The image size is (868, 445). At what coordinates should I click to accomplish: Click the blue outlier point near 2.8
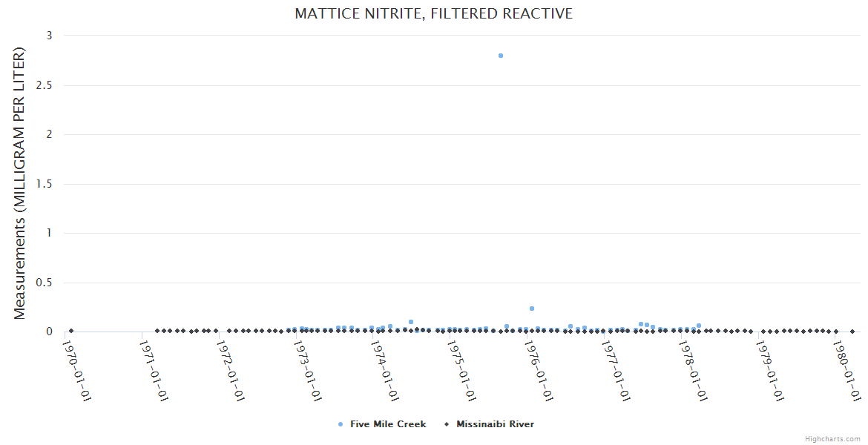pos(501,56)
